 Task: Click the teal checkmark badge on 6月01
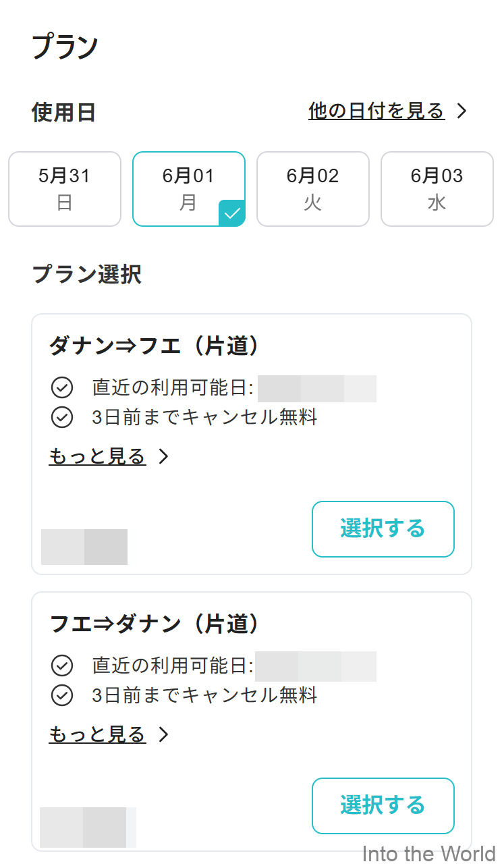coord(232,213)
